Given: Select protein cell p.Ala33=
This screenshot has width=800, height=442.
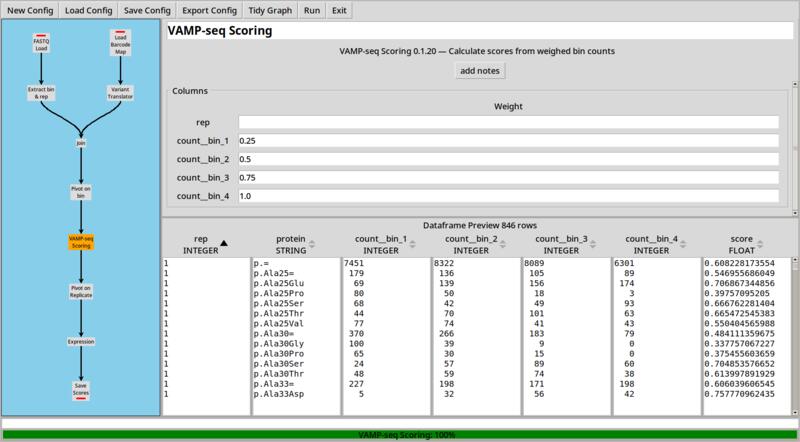Looking at the screenshot, I should (x=274, y=384).
